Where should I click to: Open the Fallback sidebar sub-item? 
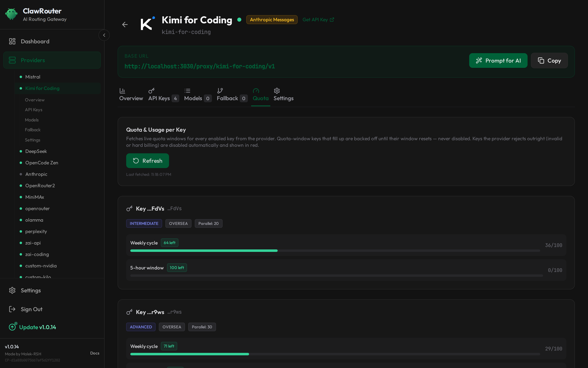coord(33,130)
